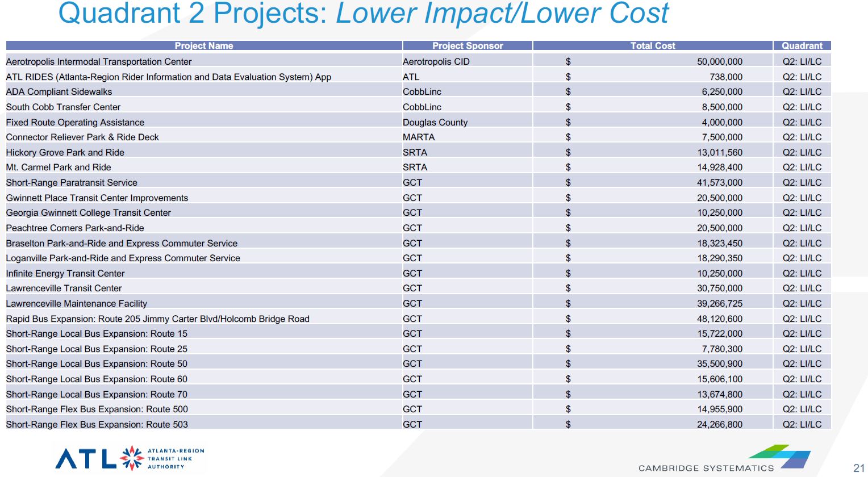
Task: Select the 'Aerotropolis CID' sponsor cell
Action: pyautogui.click(x=436, y=61)
